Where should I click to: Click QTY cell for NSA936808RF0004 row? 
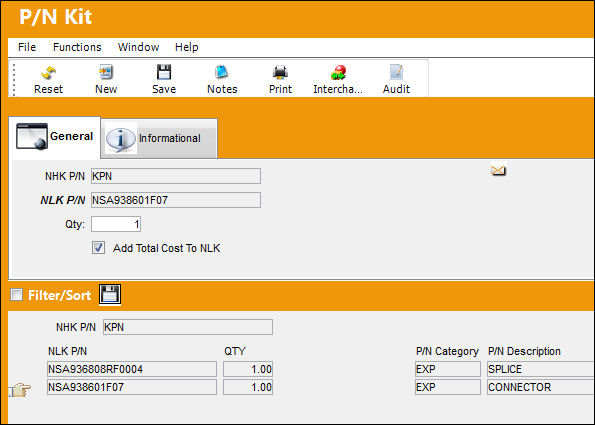click(248, 369)
